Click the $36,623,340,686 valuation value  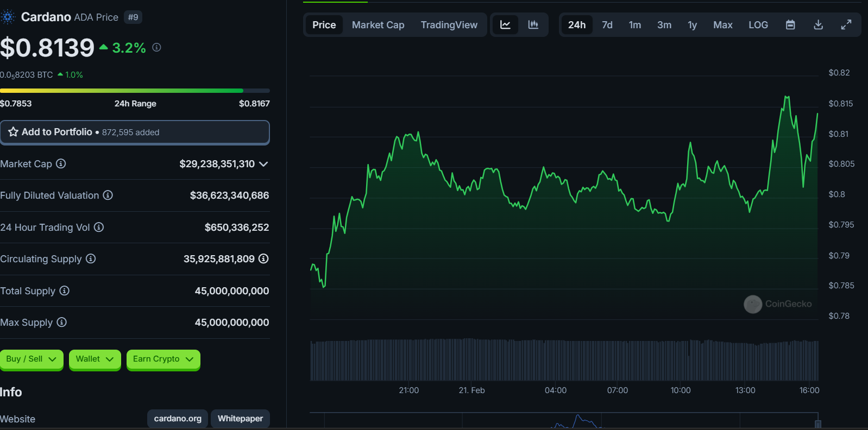coord(229,195)
